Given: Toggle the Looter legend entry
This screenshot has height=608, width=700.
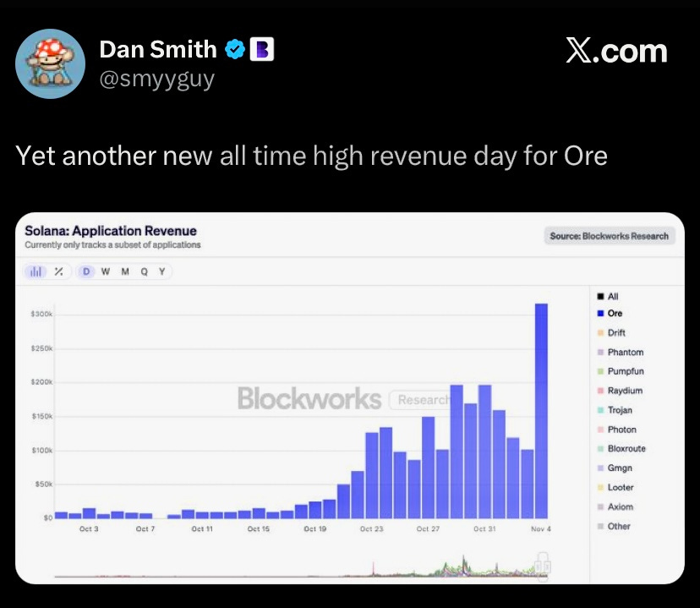Looking at the screenshot, I should click(x=615, y=487).
